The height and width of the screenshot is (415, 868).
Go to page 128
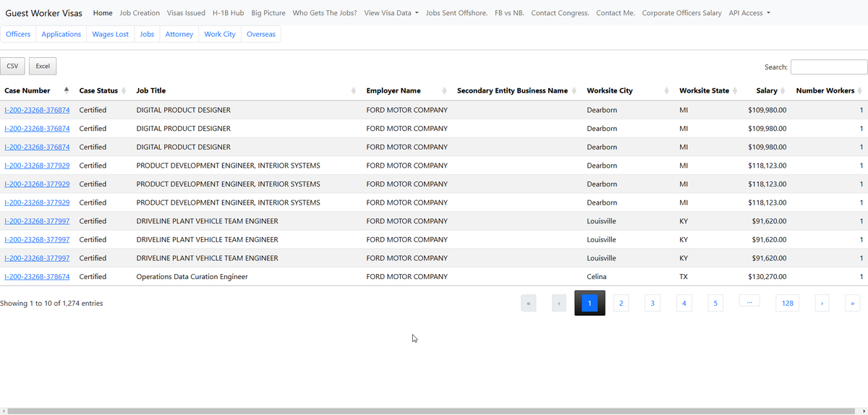pos(787,303)
